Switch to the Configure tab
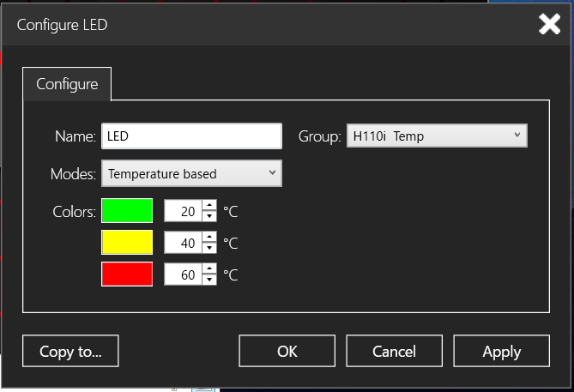Viewport: 574px width, 392px height. point(67,84)
